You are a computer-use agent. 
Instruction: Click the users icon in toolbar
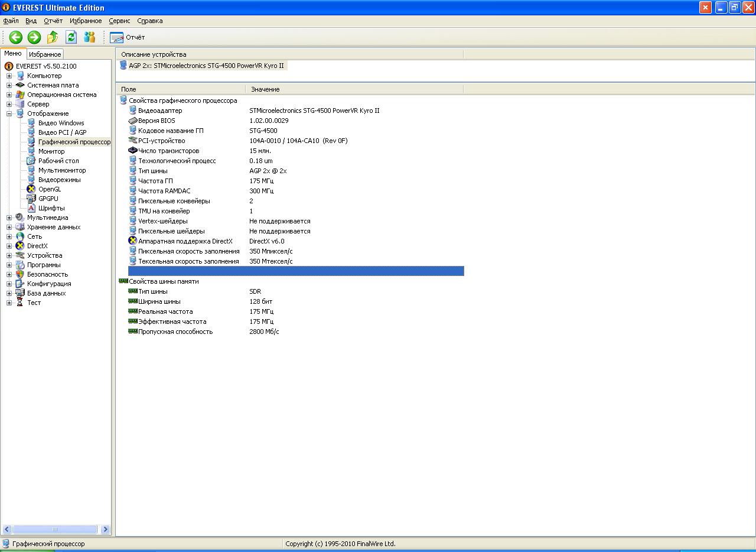pos(89,37)
